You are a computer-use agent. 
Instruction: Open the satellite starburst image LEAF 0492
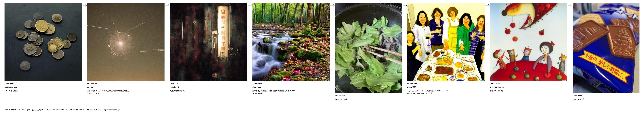point(126,42)
